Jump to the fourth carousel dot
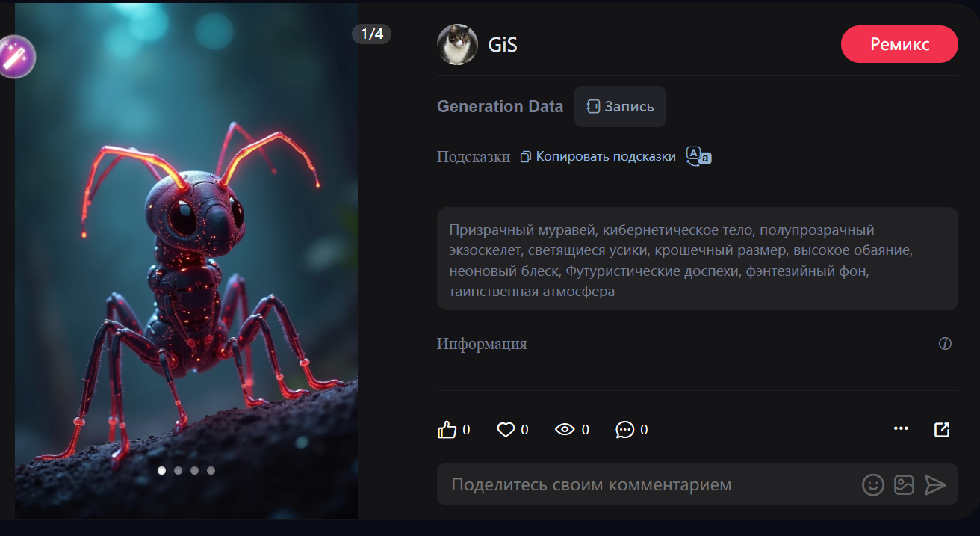 tap(211, 471)
